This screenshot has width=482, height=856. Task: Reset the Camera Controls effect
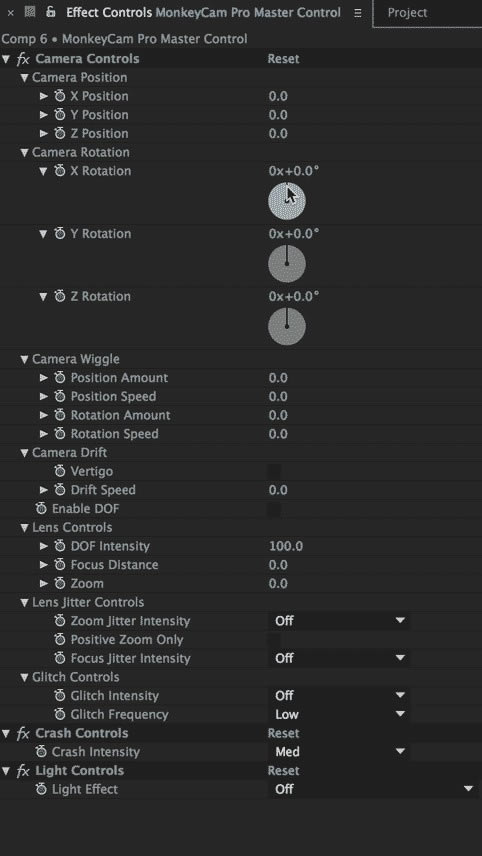[x=283, y=59]
